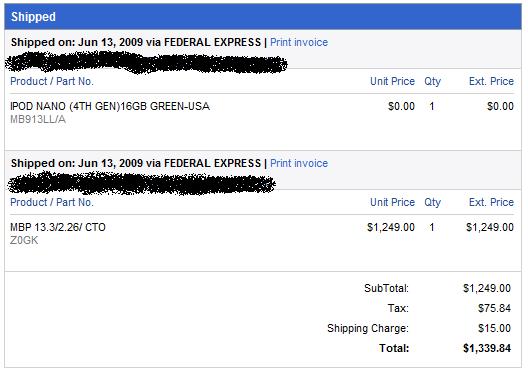
Task: Click the Shipping Charge label
Action: (368, 328)
